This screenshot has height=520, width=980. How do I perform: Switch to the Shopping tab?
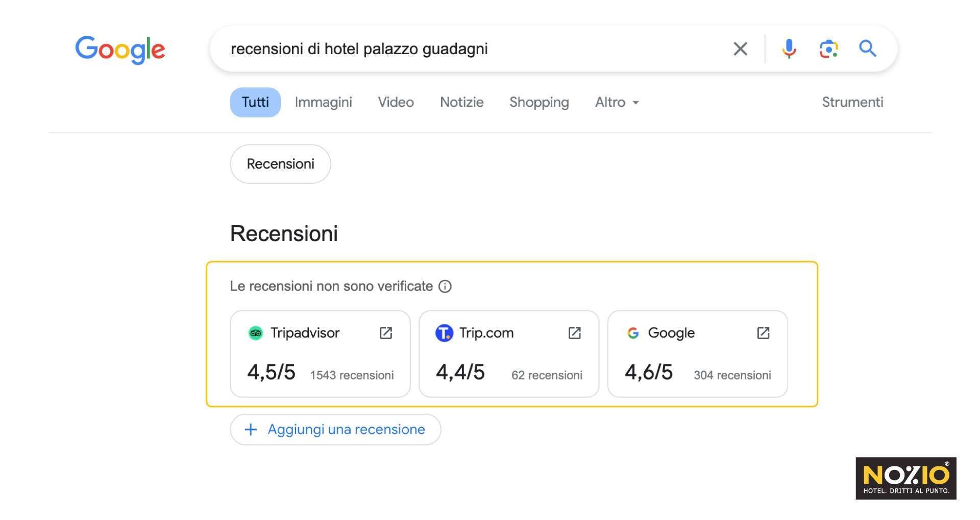coord(539,102)
